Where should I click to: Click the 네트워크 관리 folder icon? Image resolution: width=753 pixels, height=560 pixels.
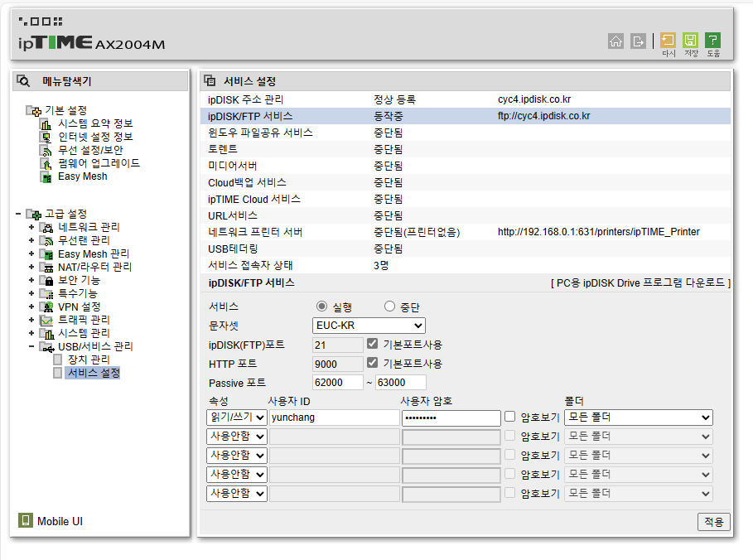point(46,227)
